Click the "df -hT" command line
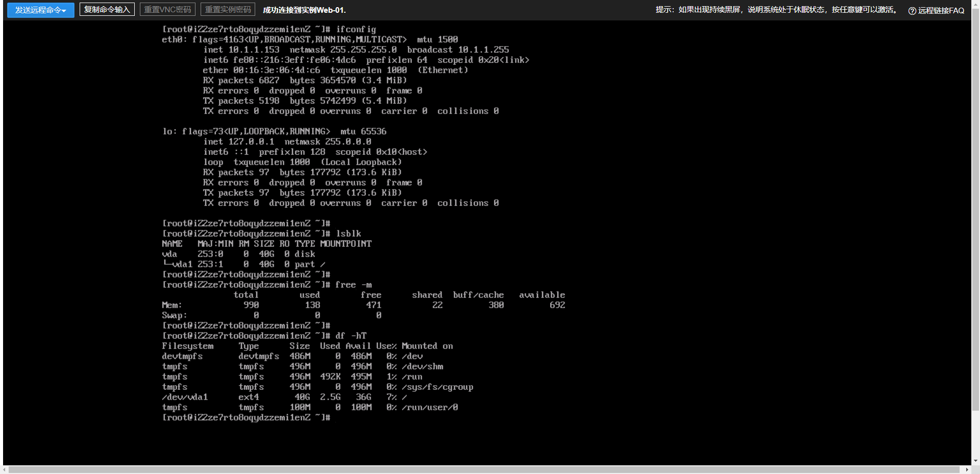The width and height of the screenshot is (980, 474). (x=264, y=336)
